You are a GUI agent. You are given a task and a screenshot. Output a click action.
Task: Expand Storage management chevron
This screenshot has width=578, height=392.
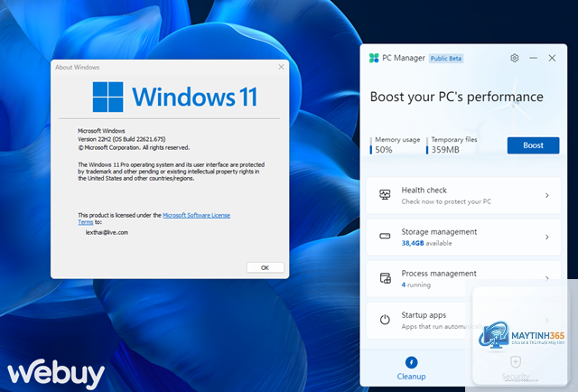click(547, 238)
